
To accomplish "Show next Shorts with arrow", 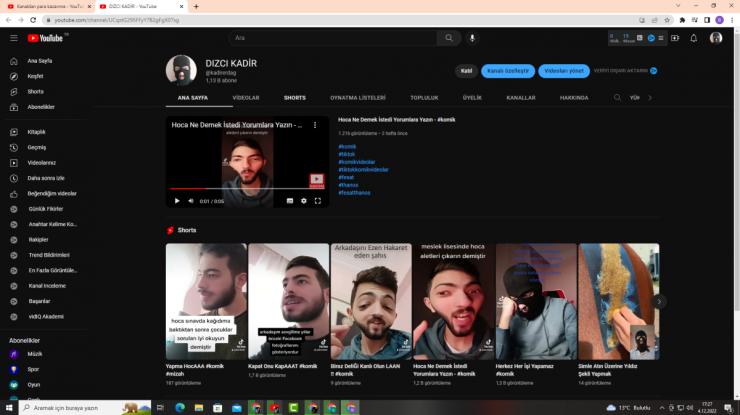I will point(659,301).
